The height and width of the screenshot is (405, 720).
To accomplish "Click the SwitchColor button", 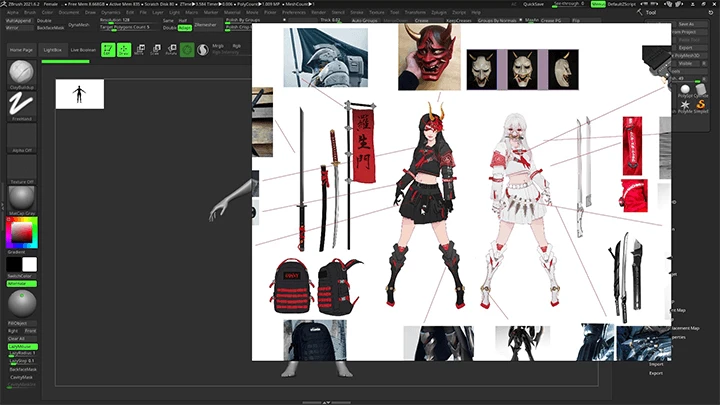I will [20, 276].
